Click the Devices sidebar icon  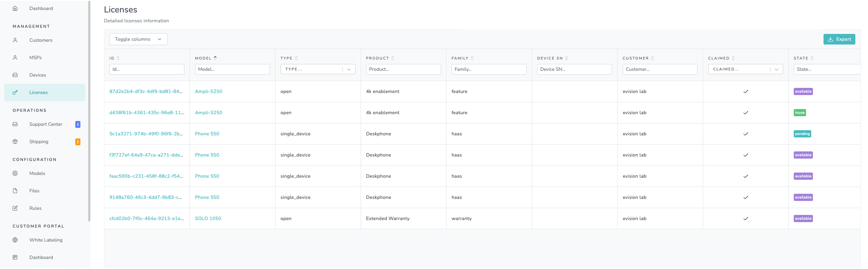click(15, 75)
